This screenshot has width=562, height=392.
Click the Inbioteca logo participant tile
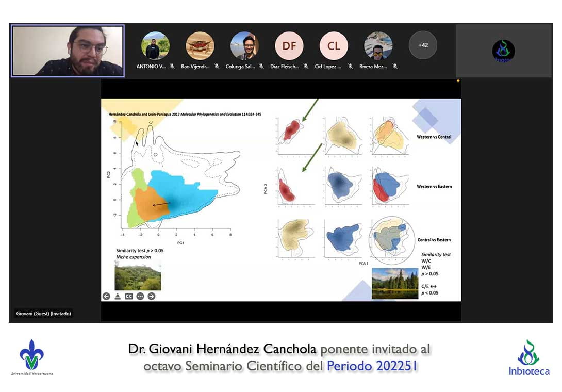click(503, 51)
